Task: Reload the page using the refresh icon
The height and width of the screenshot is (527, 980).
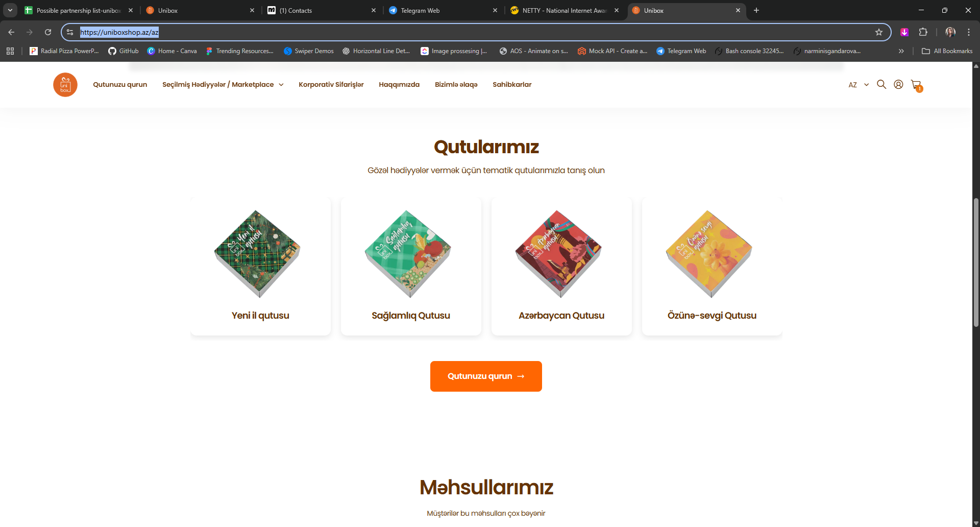Action: 48,32
